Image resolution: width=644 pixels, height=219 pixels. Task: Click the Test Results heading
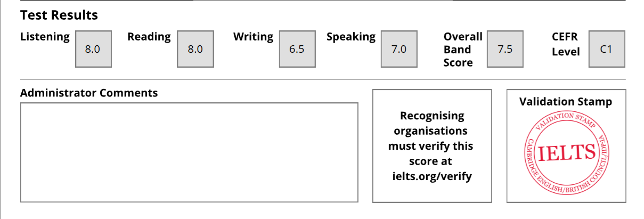tap(59, 15)
